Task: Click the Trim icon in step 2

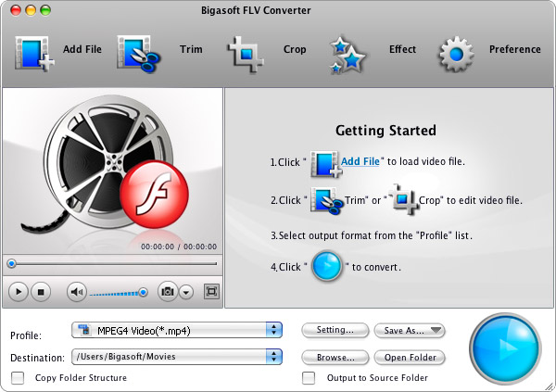Action: click(326, 201)
